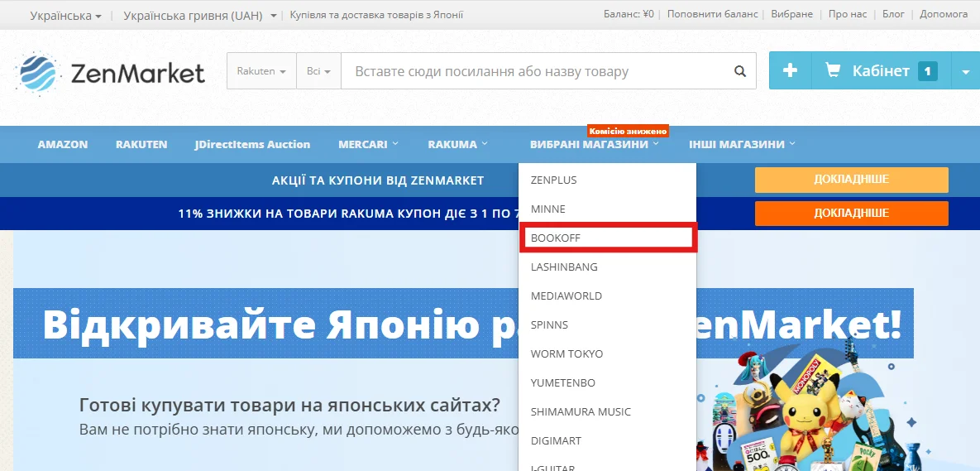The width and height of the screenshot is (980, 471).
Task: Collapse the ВИБРАНІ МАГАЗИНИ menu
Action: pyautogui.click(x=595, y=145)
